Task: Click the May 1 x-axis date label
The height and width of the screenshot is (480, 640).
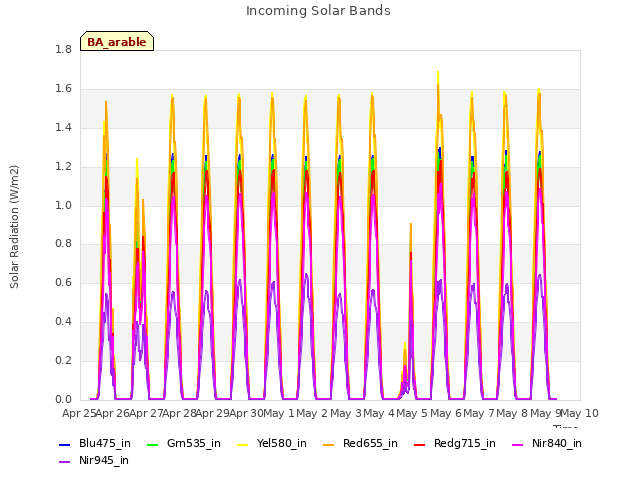Action: (x=279, y=414)
